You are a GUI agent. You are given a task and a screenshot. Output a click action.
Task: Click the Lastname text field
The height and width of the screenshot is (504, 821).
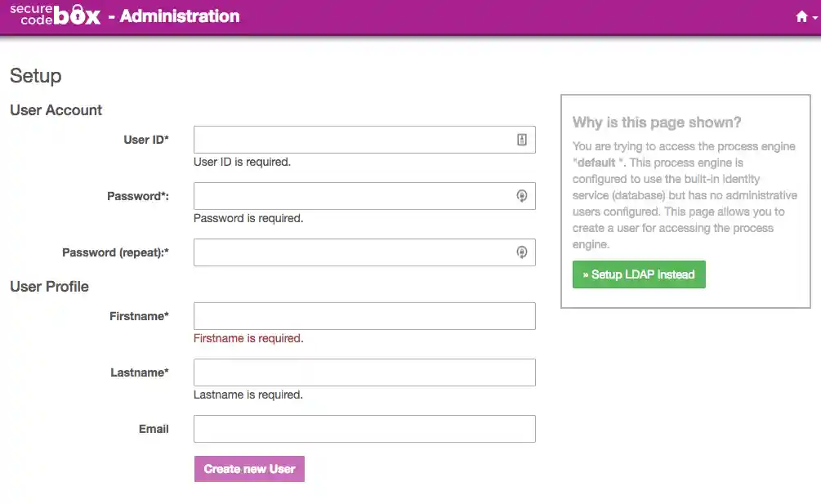coord(364,372)
